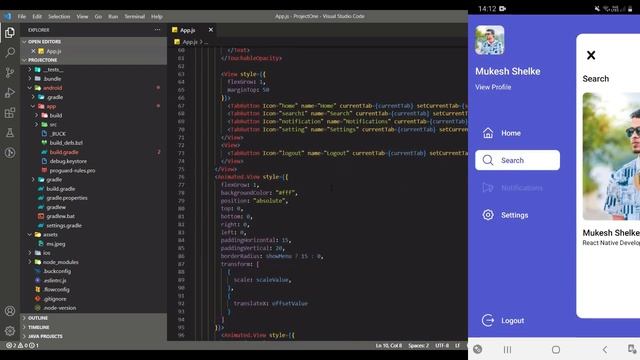
Task: Tap the Android recent apps button
Action: click(x=507, y=349)
